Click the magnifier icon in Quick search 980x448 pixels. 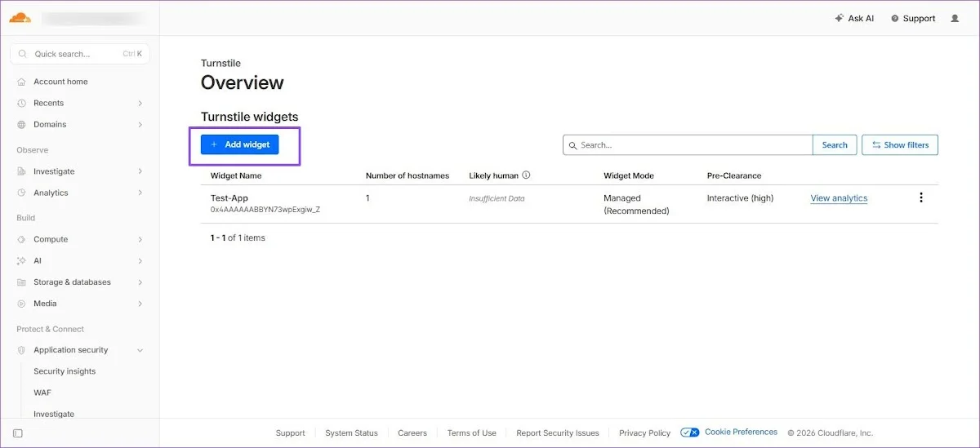pos(23,54)
